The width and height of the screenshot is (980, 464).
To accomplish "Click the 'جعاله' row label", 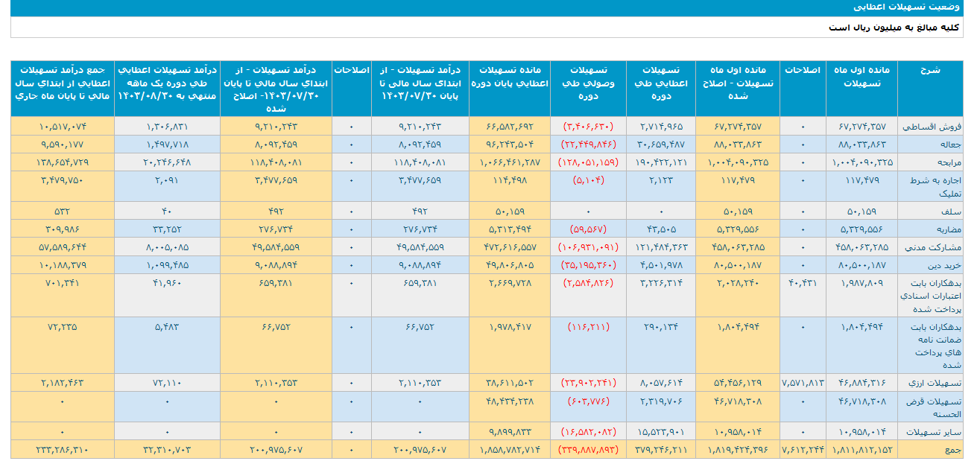I will (x=949, y=144).
